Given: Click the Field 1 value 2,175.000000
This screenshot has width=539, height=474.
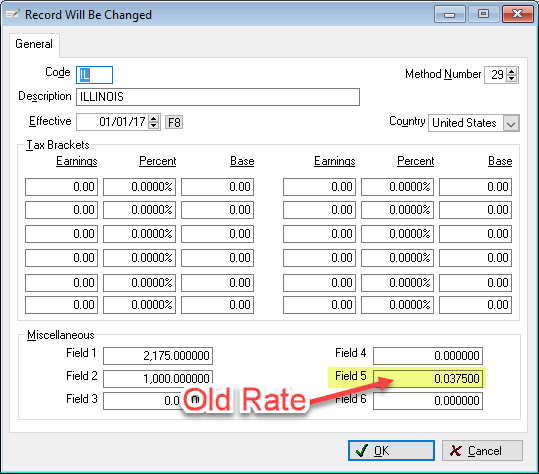Looking at the screenshot, I should click(158, 356).
